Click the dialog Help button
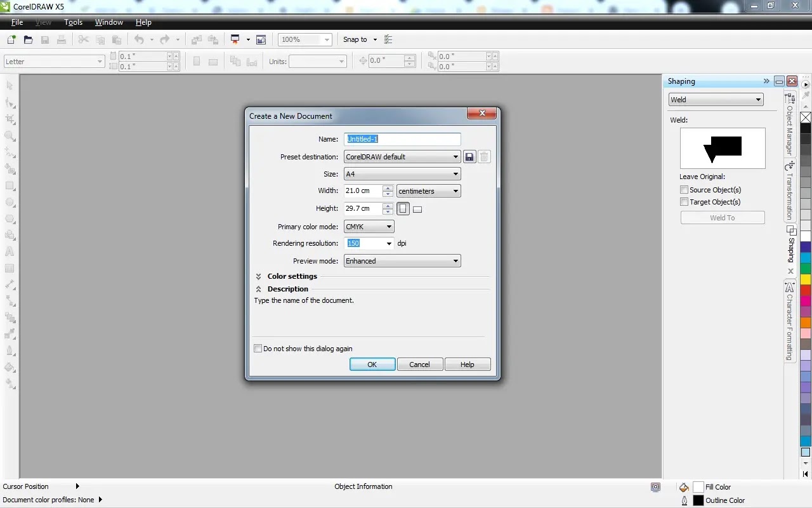 click(x=468, y=364)
